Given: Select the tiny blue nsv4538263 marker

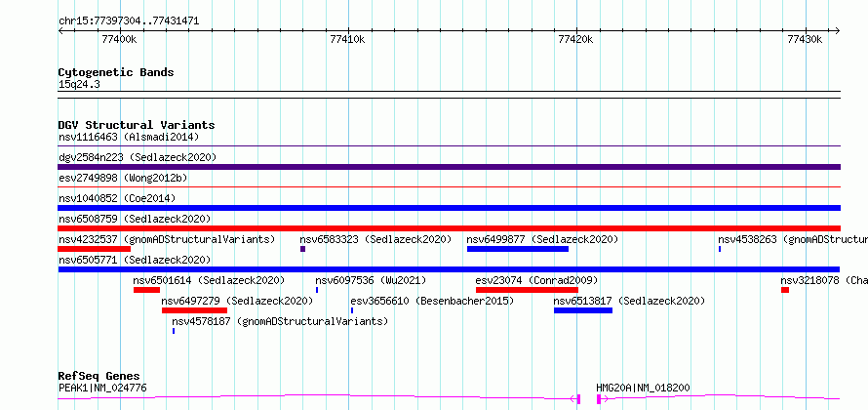Looking at the screenshot, I should point(720,249).
